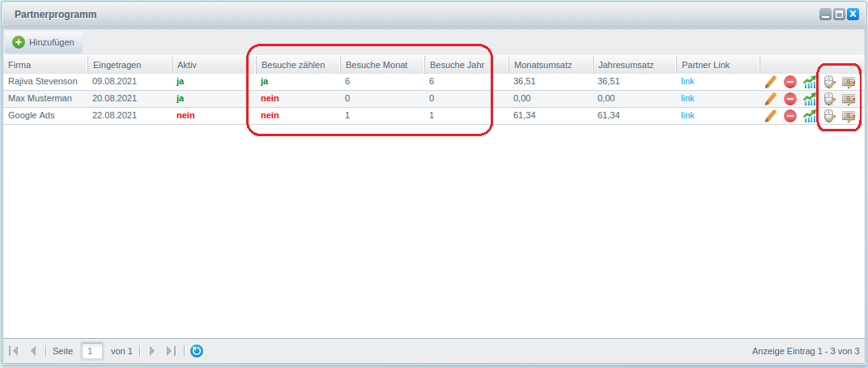Click the pencil edit icon for Rajiva Stevenson
The image size is (868, 368).
771,82
